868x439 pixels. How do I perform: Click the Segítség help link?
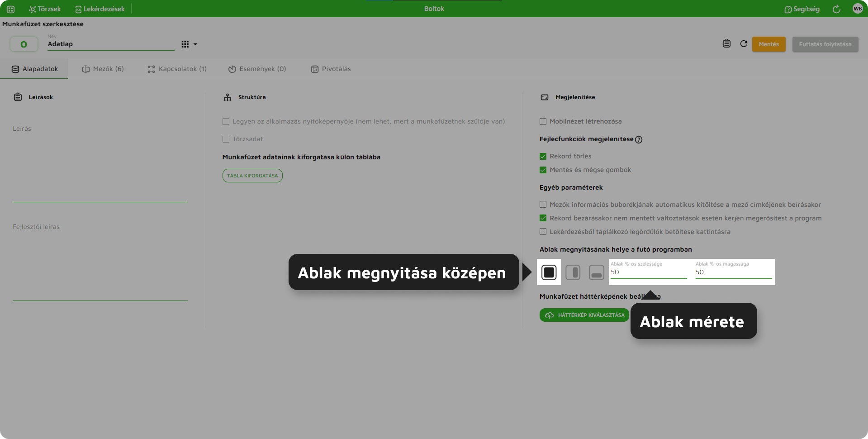pyautogui.click(x=802, y=9)
